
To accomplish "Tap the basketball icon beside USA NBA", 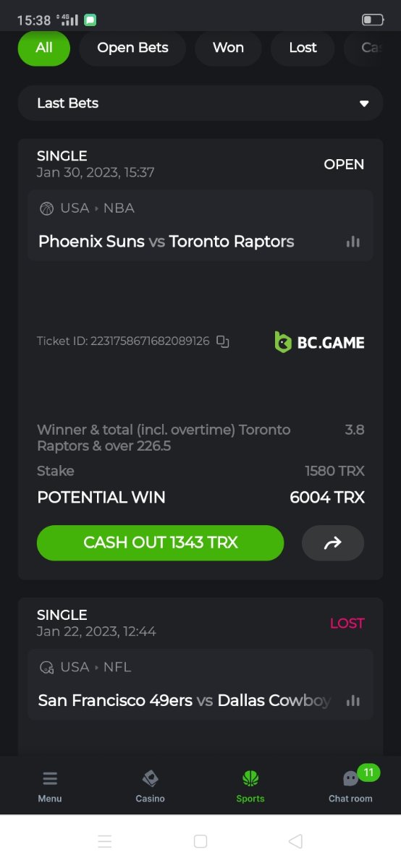I will coord(47,208).
